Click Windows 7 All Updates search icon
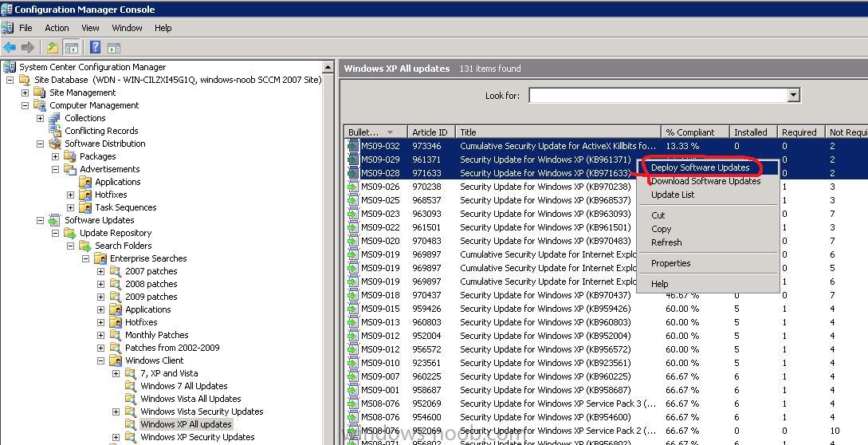The image size is (868, 445). point(131,386)
